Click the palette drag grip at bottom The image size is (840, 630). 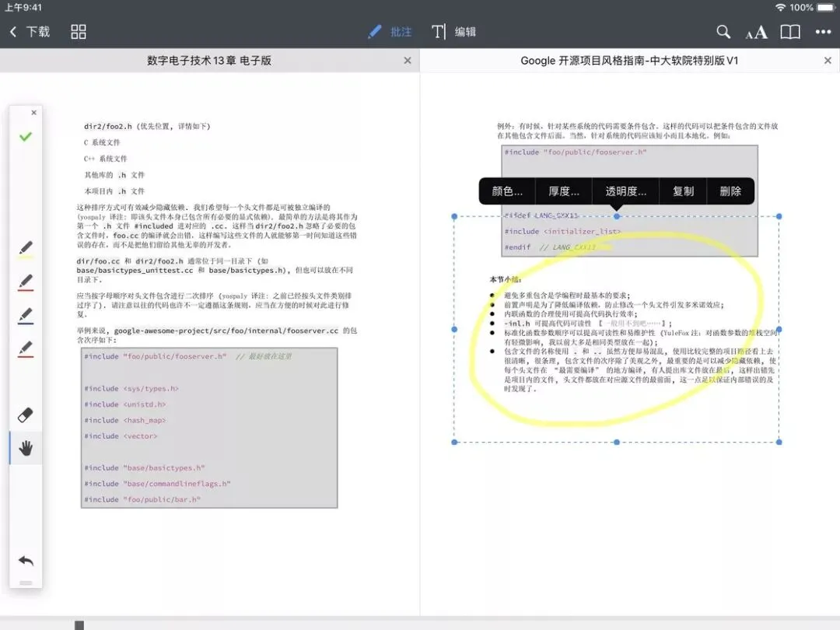click(26, 583)
